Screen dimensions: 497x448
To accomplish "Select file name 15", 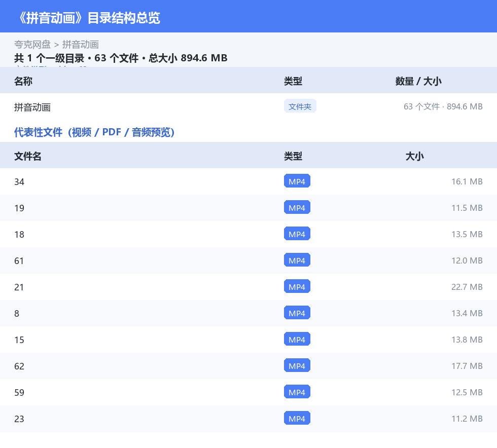I will (x=19, y=340).
